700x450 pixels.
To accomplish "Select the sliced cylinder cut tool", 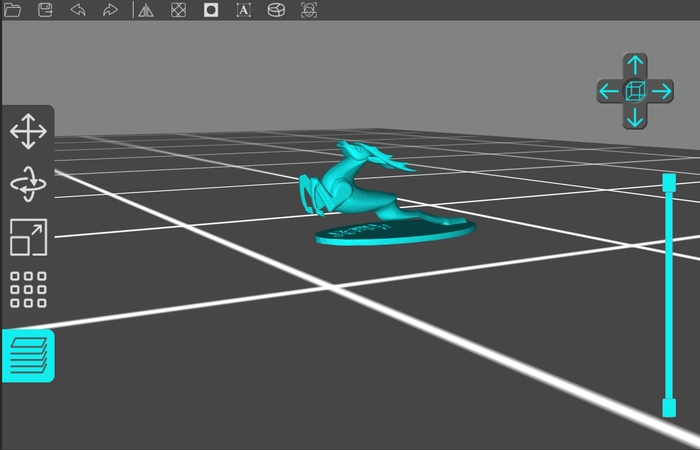I will [x=276, y=10].
